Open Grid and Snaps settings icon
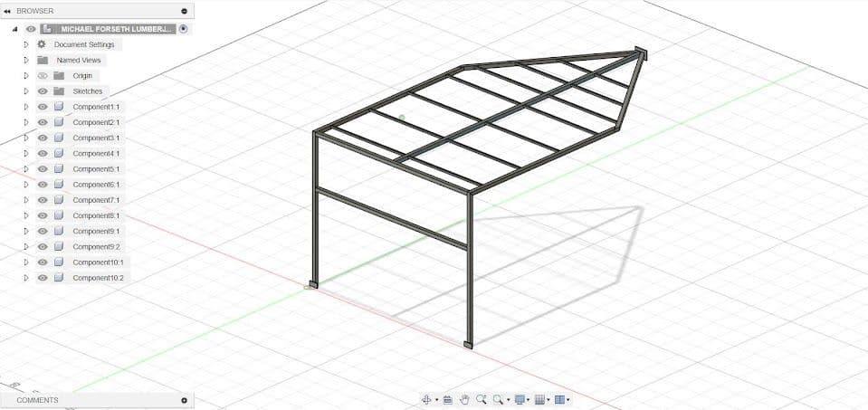Image resolution: width=868 pixels, height=410 pixels. click(539, 399)
